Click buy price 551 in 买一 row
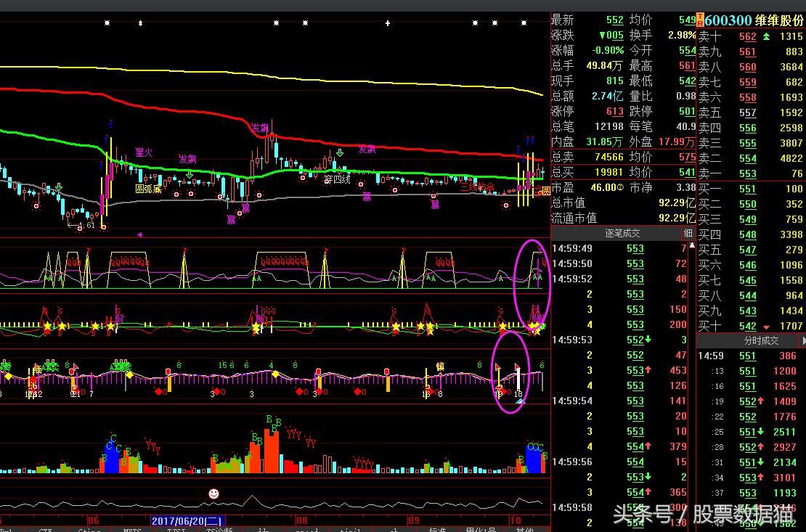The width and height of the screenshot is (806, 532). (x=748, y=189)
